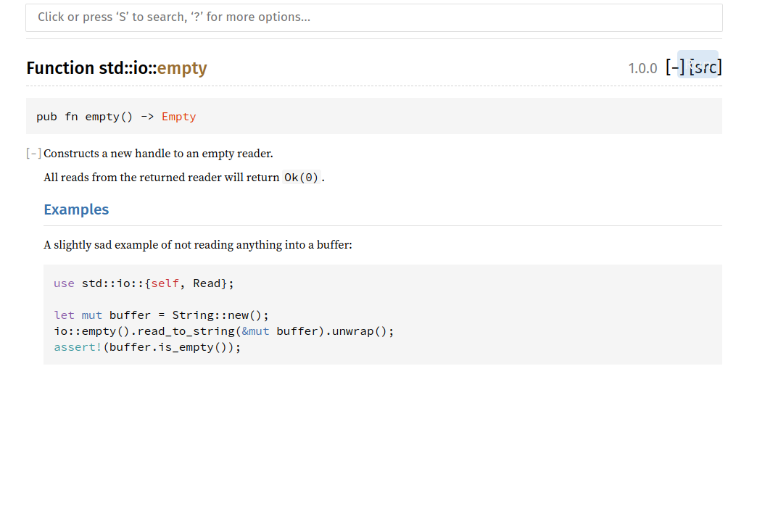Click the 'pub fn empty()' signature text

point(85,117)
